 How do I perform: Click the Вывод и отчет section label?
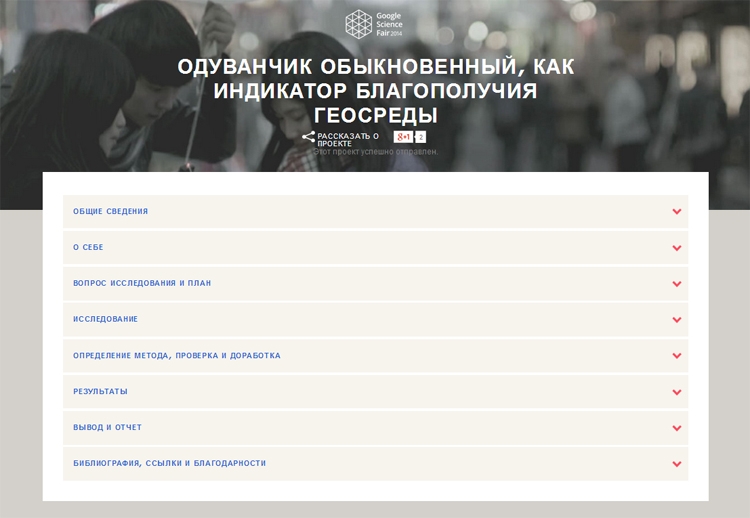[x=107, y=428]
